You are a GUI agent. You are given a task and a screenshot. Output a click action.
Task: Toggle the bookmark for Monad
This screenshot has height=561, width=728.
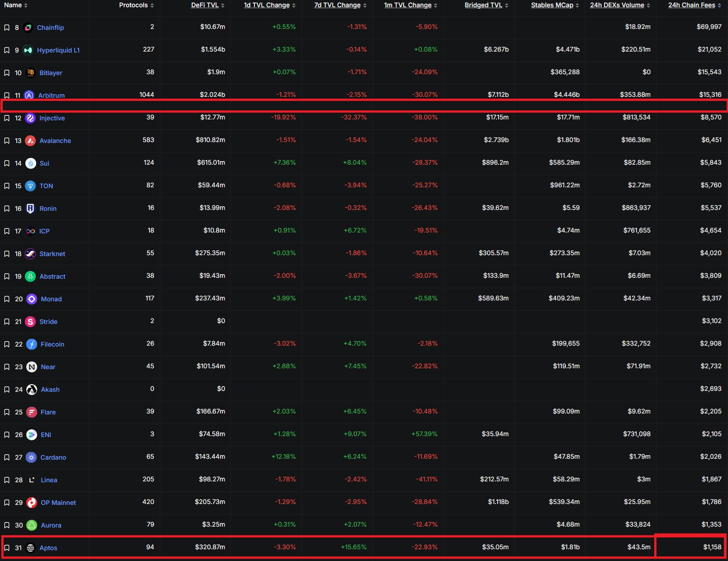pyautogui.click(x=7, y=299)
